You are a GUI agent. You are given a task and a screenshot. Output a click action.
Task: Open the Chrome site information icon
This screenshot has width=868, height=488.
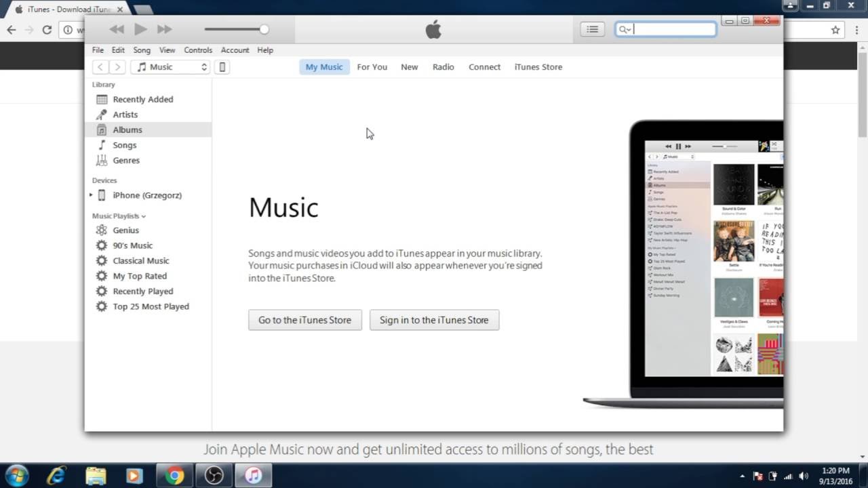(x=68, y=30)
